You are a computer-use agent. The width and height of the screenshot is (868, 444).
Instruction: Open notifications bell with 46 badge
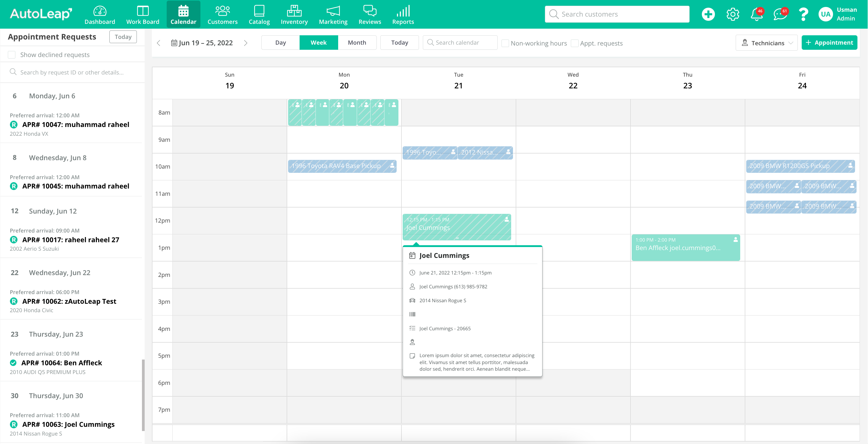coord(756,14)
